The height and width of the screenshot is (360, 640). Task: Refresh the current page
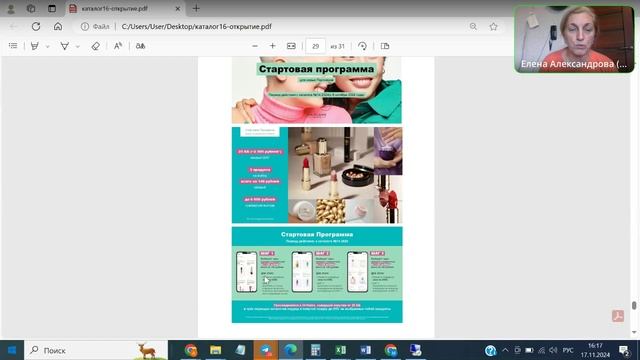click(36, 27)
